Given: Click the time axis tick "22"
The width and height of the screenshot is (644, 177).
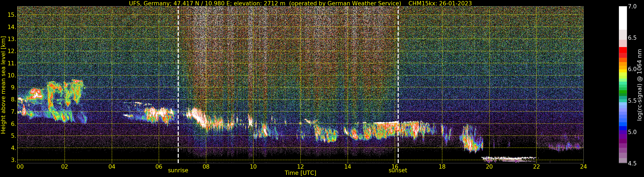Looking at the screenshot, I should (x=536, y=167).
